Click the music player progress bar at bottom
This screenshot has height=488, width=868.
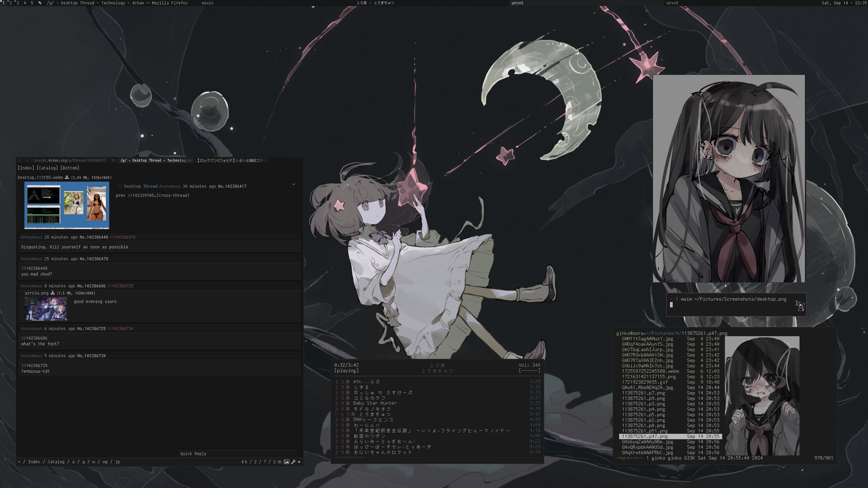437,457
